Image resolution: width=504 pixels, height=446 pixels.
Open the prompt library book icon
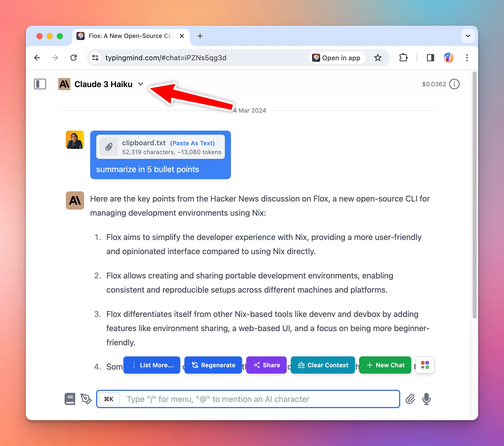pyautogui.click(x=70, y=399)
